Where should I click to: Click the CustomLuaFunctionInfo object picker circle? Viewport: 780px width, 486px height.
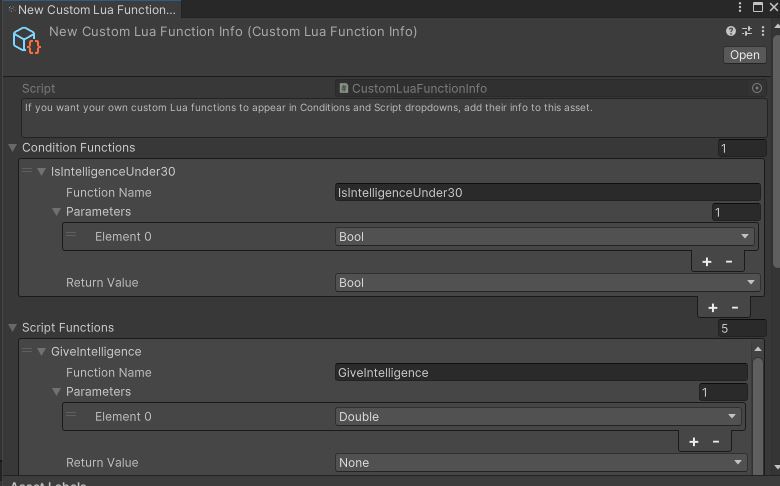(x=757, y=88)
